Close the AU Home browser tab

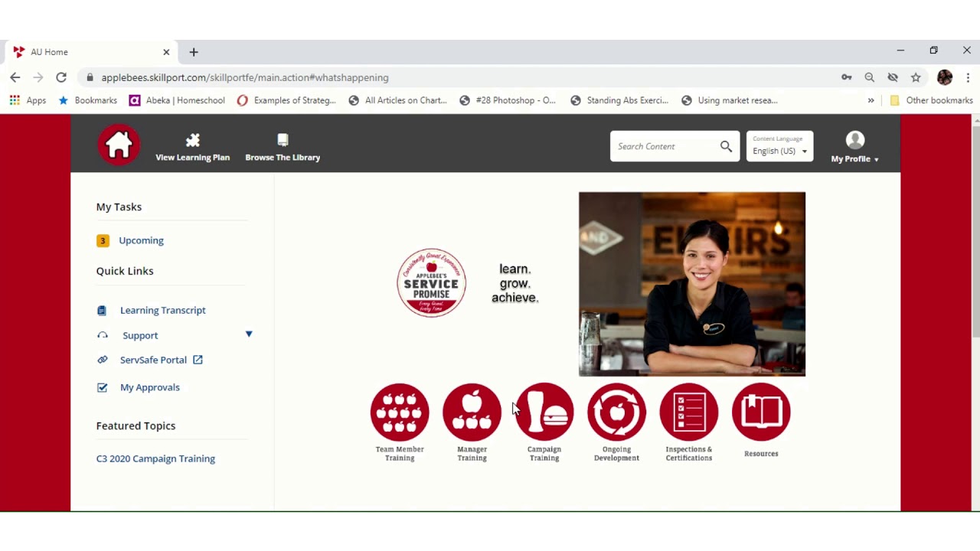(x=166, y=52)
